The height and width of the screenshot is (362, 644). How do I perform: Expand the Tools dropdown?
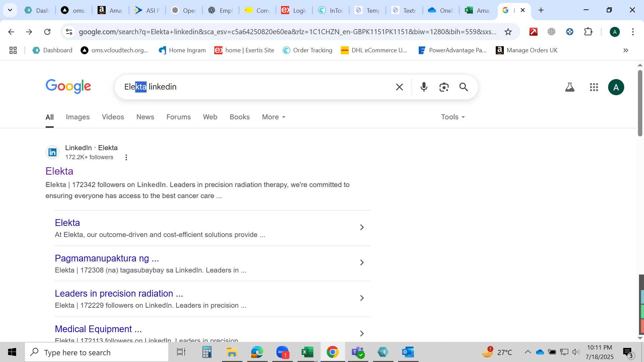click(453, 117)
